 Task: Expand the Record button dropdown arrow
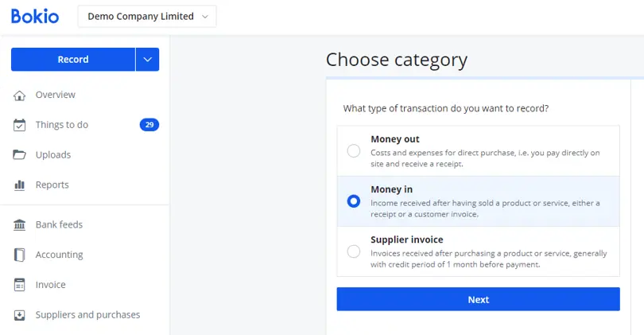click(x=147, y=60)
